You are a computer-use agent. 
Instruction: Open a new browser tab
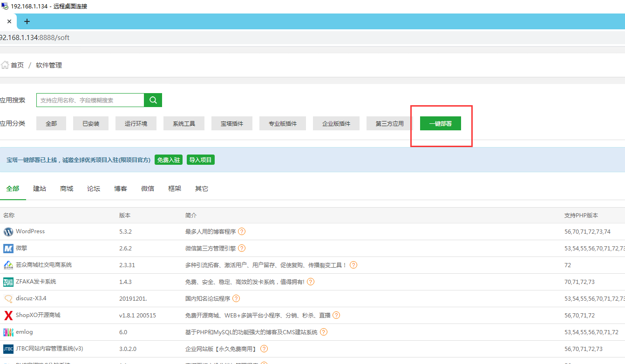coord(27,21)
